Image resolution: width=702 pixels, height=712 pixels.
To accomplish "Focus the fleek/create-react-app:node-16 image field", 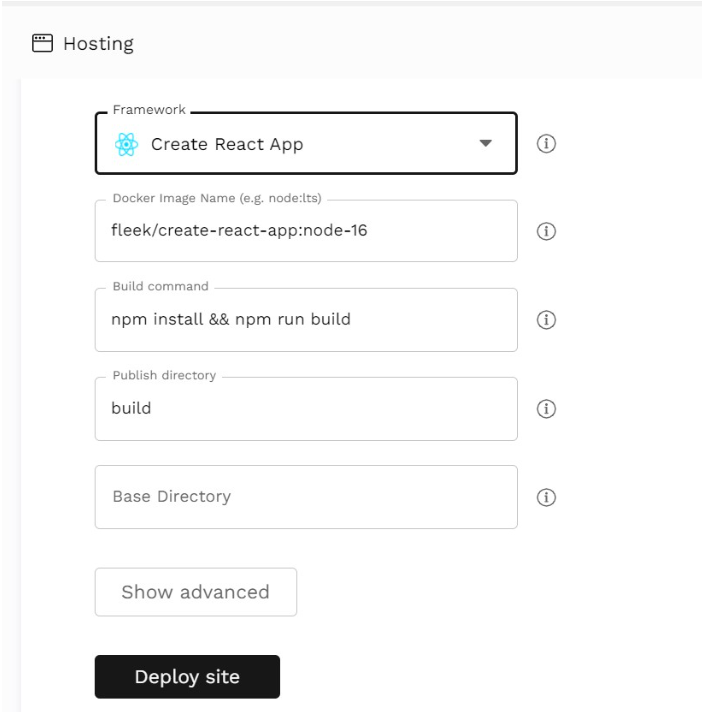I will tap(306, 231).
